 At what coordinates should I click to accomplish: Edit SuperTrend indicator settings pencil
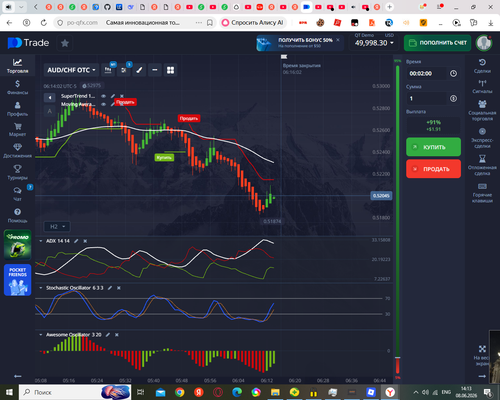[113, 96]
